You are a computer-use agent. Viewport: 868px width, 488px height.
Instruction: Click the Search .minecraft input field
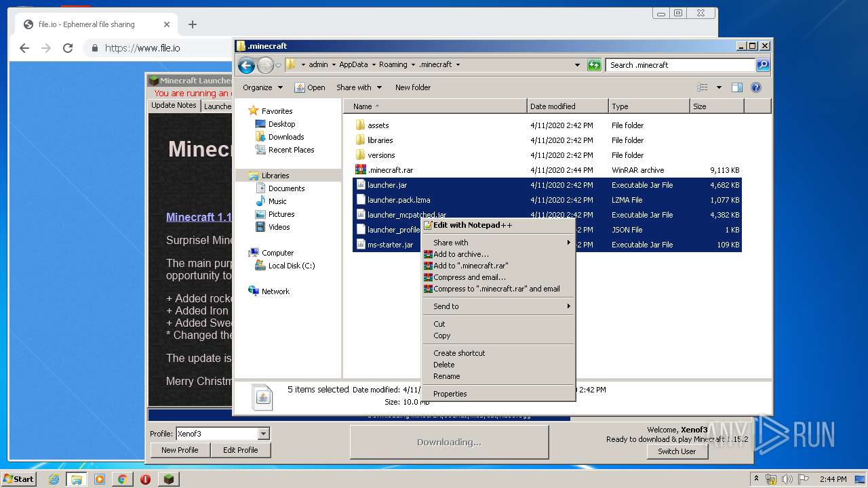[680, 65]
